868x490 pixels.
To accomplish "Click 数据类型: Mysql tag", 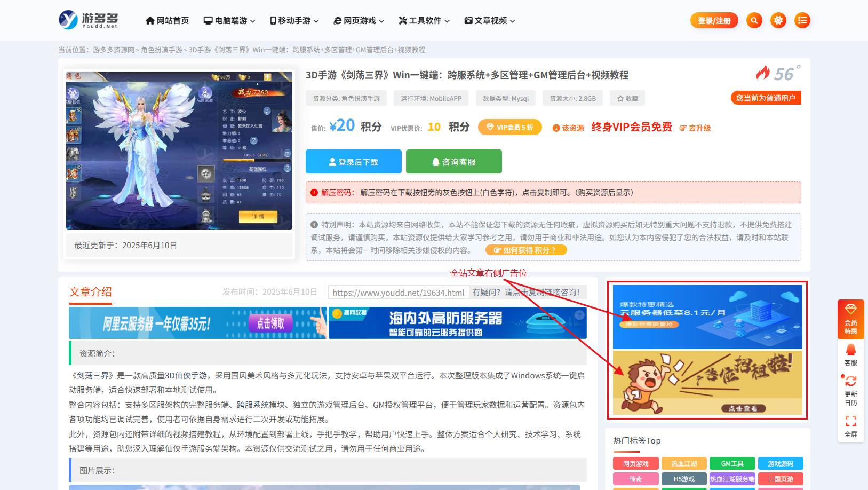I will pos(506,98).
